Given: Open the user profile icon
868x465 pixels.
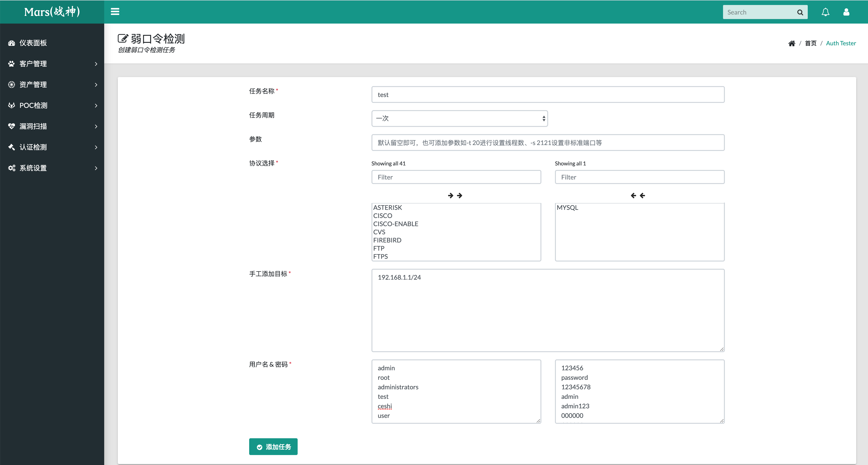Looking at the screenshot, I should coord(846,12).
